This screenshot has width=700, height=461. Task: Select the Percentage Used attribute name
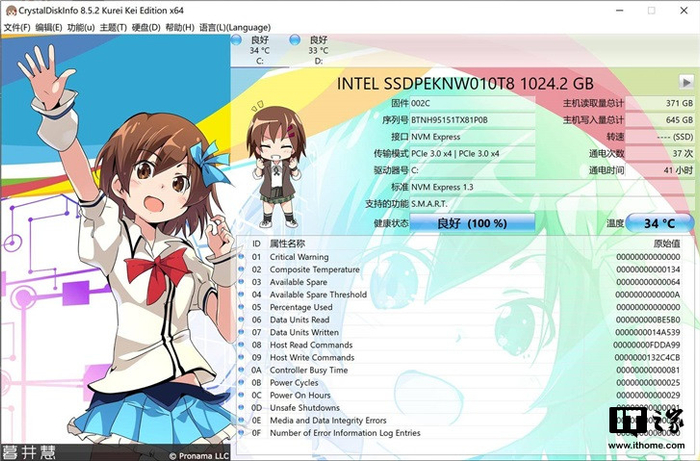[x=301, y=307]
